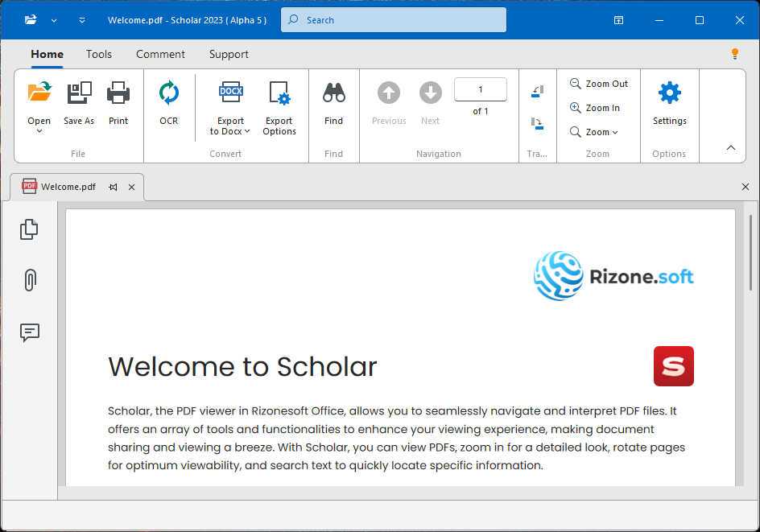Screen dimensions: 760x532
Task: Open the Settings gear
Action: click(669, 93)
